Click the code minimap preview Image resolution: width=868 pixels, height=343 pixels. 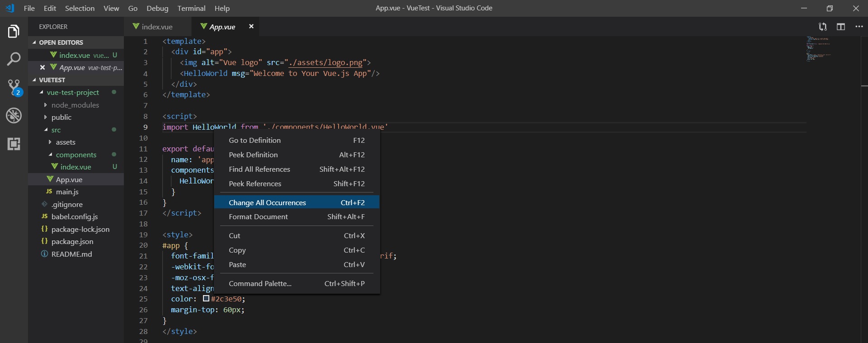pyautogui.click(x=818, y=48)
